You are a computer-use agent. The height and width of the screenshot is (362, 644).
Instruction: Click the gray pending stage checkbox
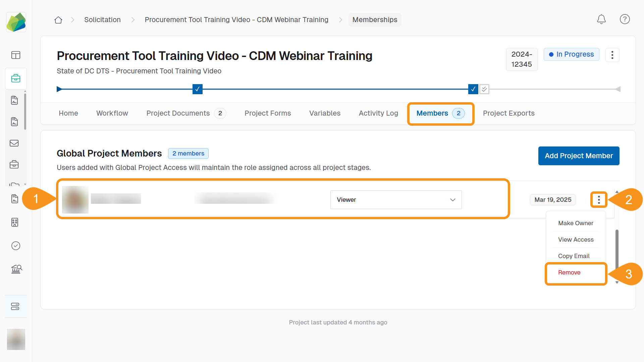tap(484, 89)
